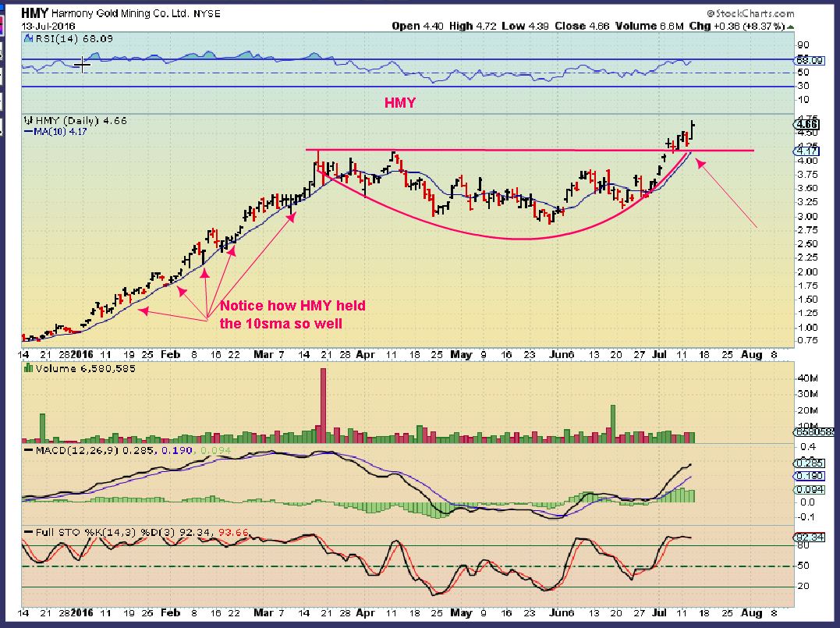Click the 68.09 RSI flag on right axis
Screen dimensions: 840x628
(x=810, y=59)
